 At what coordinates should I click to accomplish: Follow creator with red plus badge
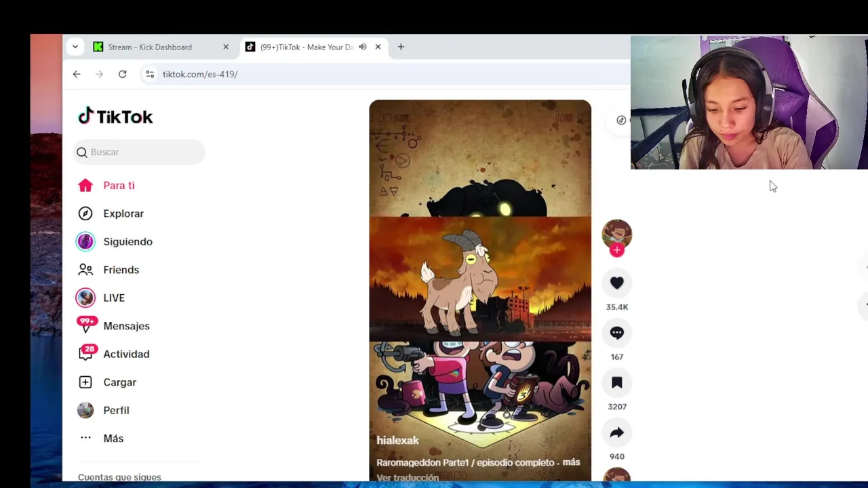pyautogui.click(x=616, y=250)
